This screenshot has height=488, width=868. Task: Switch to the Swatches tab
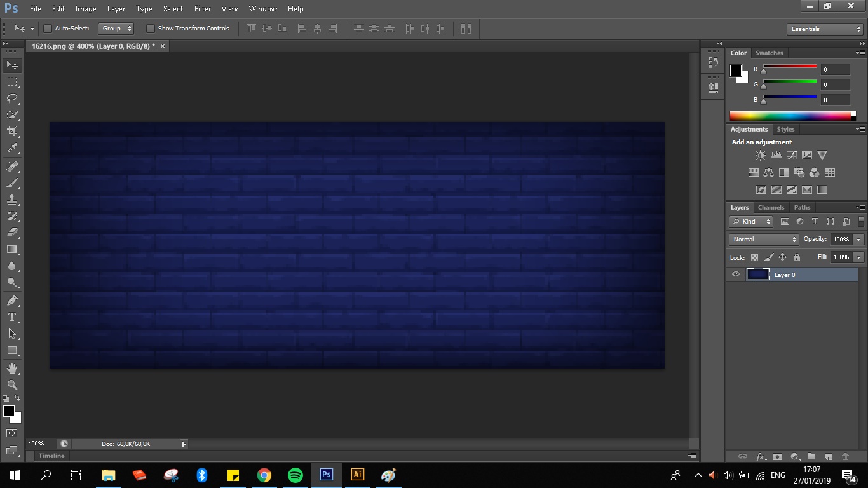coord(769,53)
